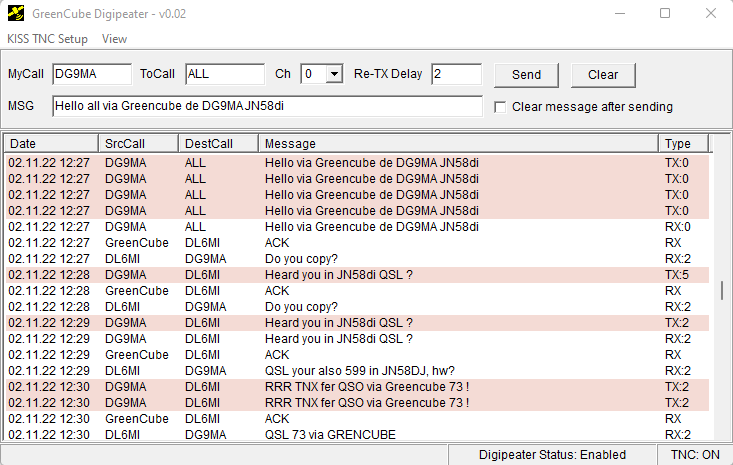Select the 12:30 GreenCube ACK row
Image resolution: width=733 pixels, height=465 pixels.
click(x=357, y=419)
